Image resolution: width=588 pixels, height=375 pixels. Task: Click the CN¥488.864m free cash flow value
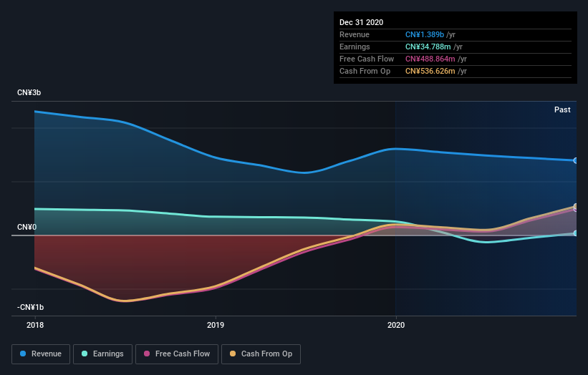coord(430,59)
